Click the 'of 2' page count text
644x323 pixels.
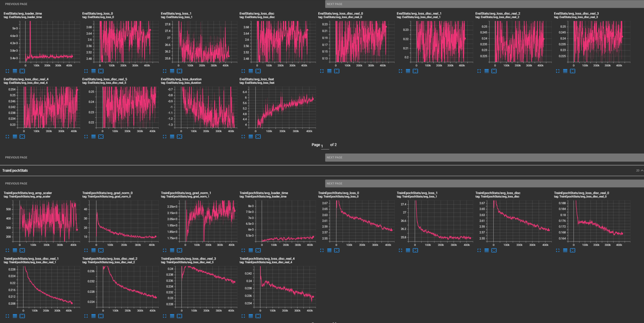click(x=333, y=145)
